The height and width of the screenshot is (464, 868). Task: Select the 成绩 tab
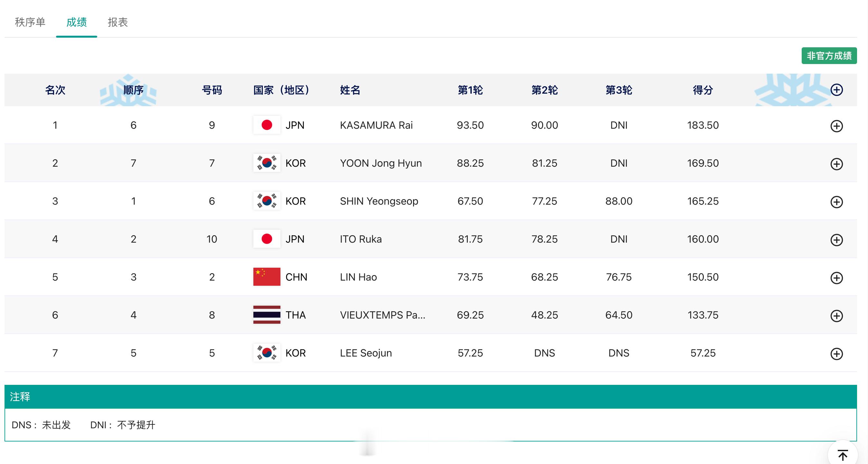[77, 22]
